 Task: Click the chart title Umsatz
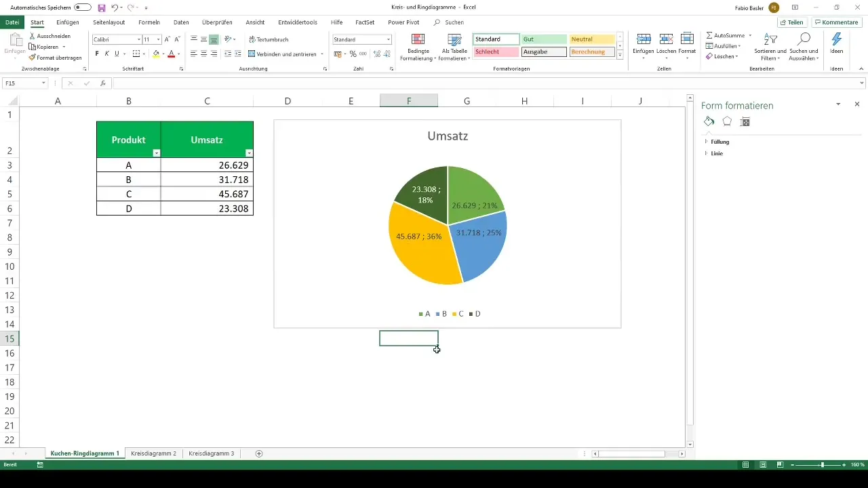[x=448, y=136]
